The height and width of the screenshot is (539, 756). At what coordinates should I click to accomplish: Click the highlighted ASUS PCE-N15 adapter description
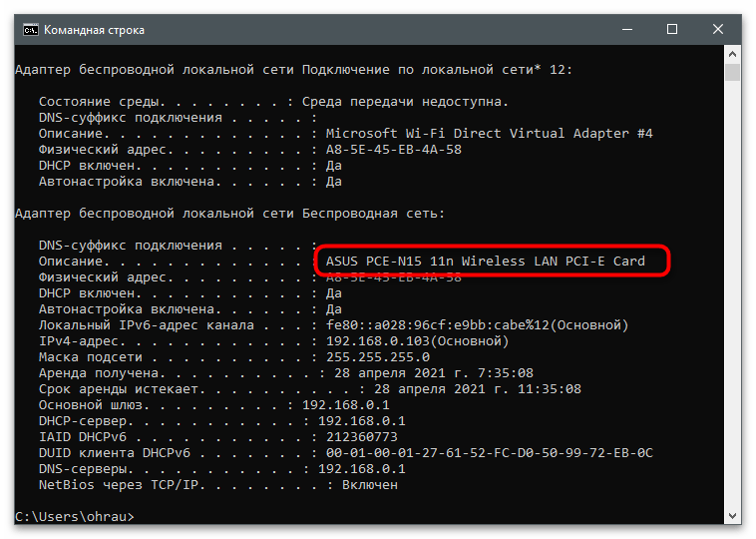tap(485, 262)
